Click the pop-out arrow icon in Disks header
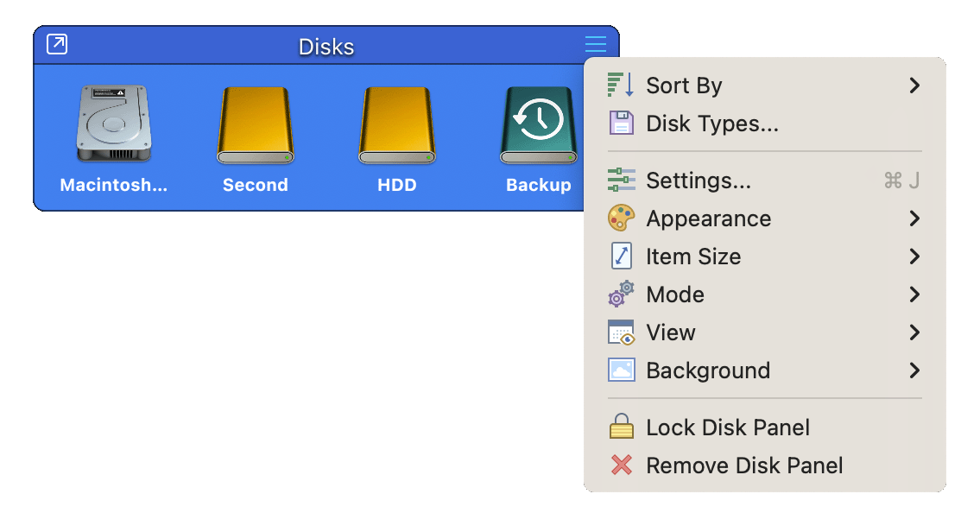The width and height of the screenshot is (980, 532). tap(57, 44)
